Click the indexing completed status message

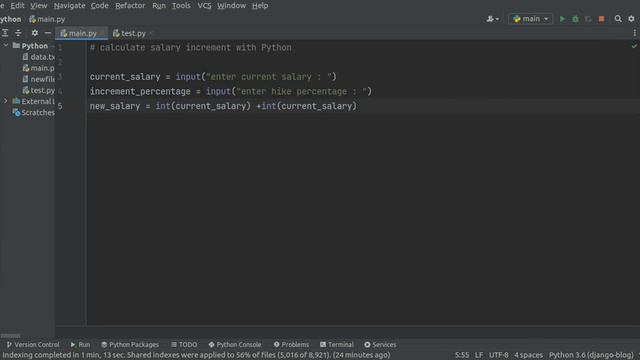click(196, 355)
